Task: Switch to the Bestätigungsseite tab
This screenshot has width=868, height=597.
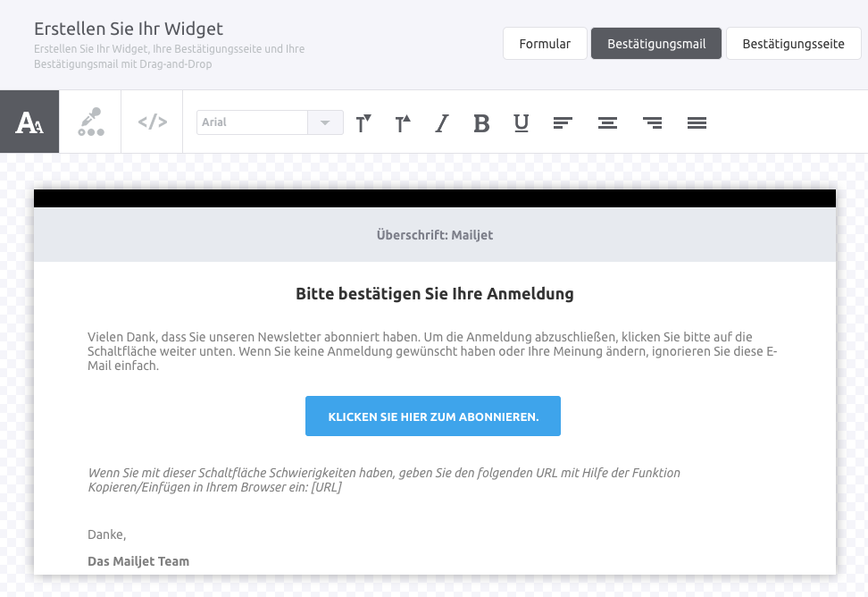Action: coord(793,43)
